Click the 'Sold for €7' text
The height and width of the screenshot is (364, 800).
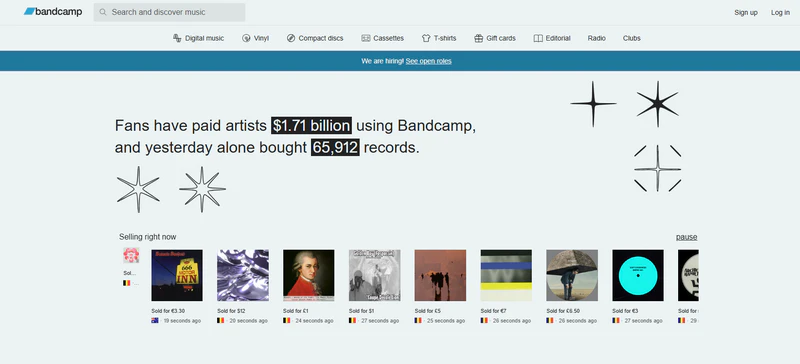[x=493, y=310]
